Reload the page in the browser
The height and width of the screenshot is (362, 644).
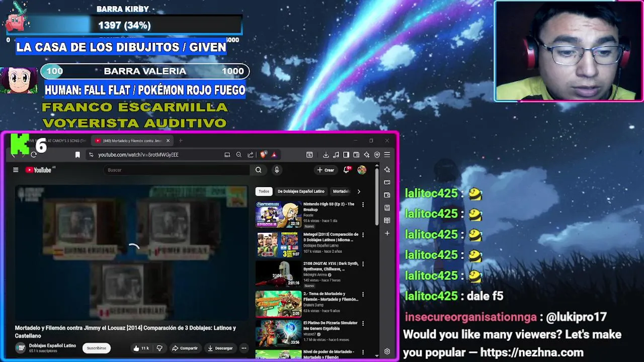[x=34, y=155]
